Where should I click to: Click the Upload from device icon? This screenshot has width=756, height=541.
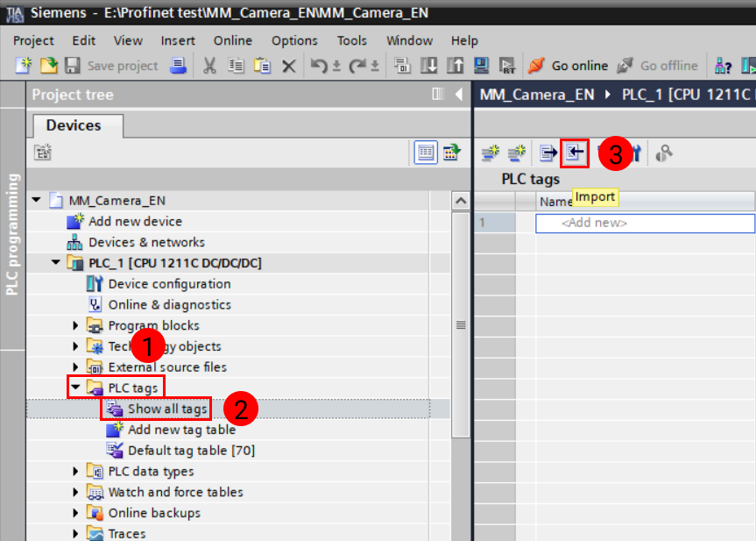click(455, 65)
